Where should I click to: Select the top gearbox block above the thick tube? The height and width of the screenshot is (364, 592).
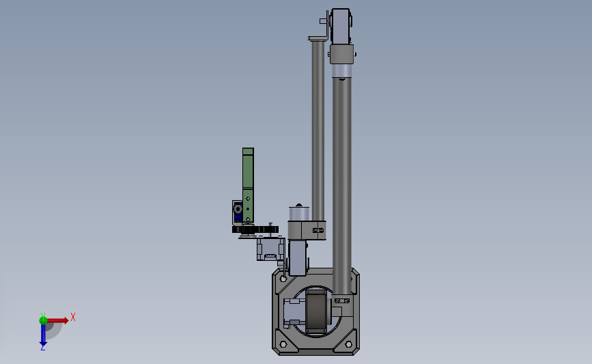point(341,27)
